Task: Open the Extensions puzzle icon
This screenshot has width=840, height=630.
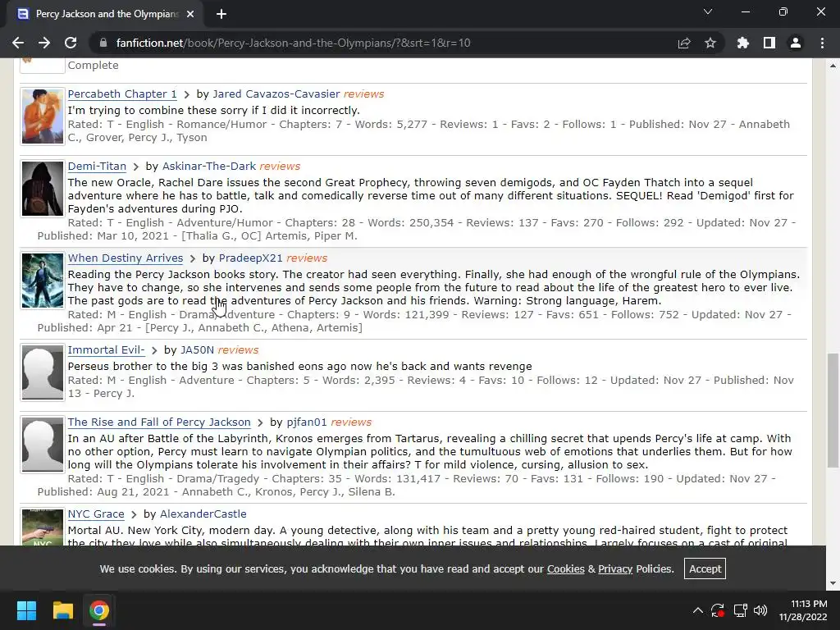Action: pos(743,43)
